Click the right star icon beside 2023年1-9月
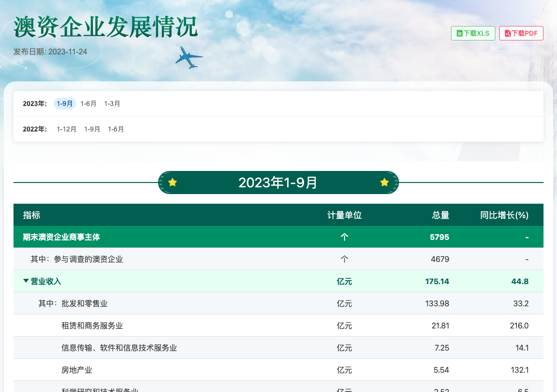Viewport: 557px width, 392px height. 384,183
